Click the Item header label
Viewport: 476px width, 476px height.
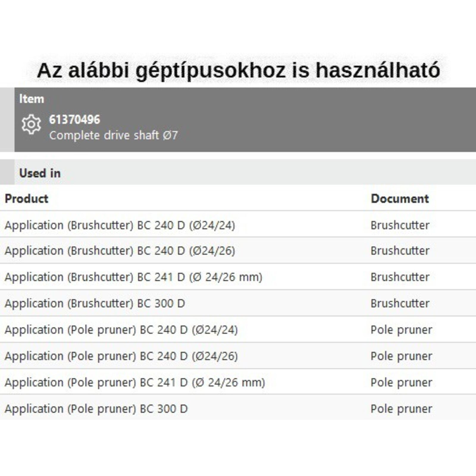32,99
